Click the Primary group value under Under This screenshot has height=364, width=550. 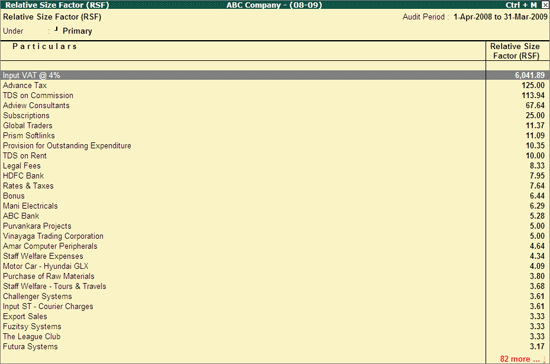coord(77,31)
